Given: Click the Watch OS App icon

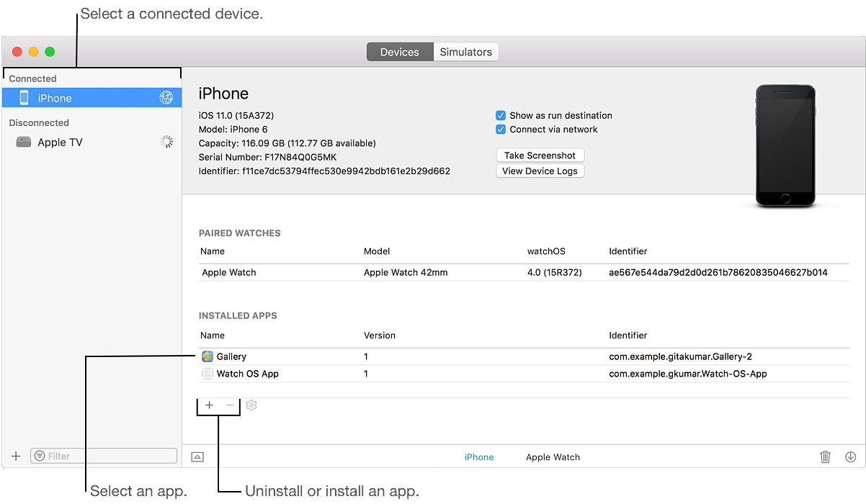Looking at the screenshot, I should [x=207, y=374].
